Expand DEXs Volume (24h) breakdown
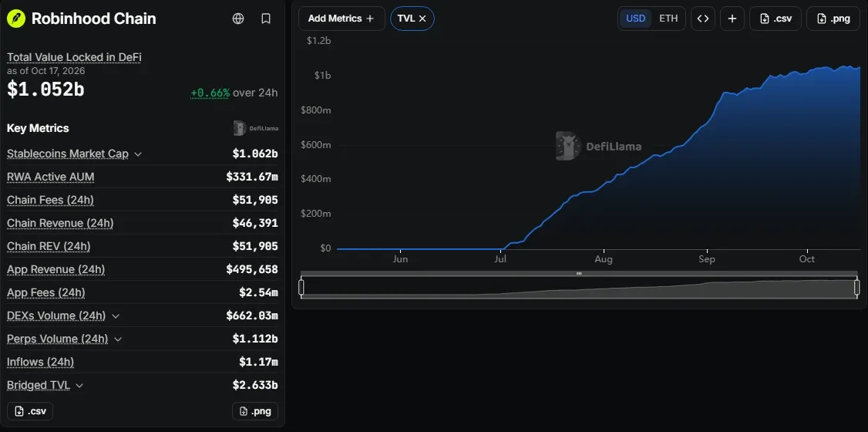Viewport: 868px width, 432px height. pos(115,316)
